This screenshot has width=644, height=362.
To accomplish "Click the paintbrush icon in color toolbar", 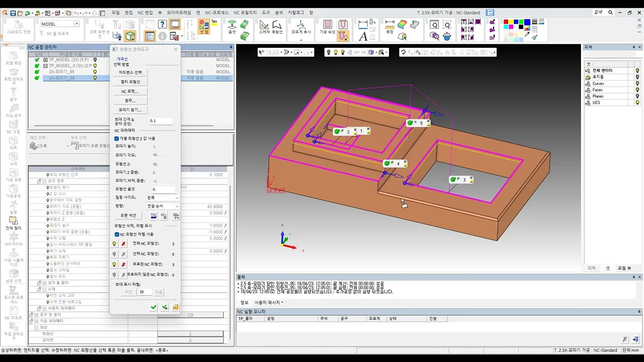I will (x=534, y=37).
